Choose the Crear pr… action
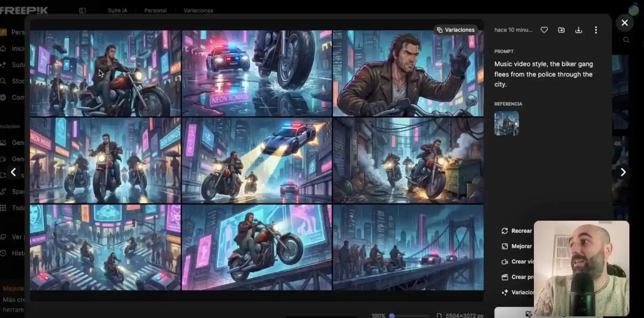644x318 pixels. 518,277
